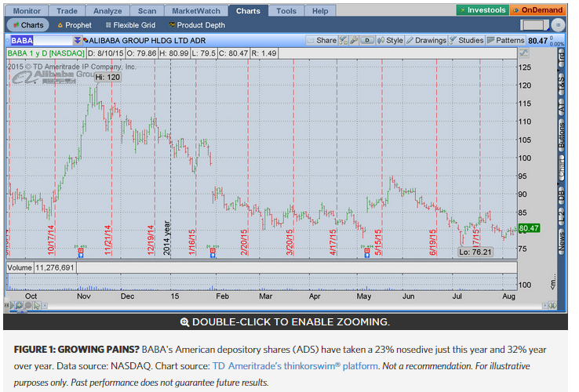The height and width of the screenshot is (392, 579).
Task: Click the Investools button
Action: point(482,10)
